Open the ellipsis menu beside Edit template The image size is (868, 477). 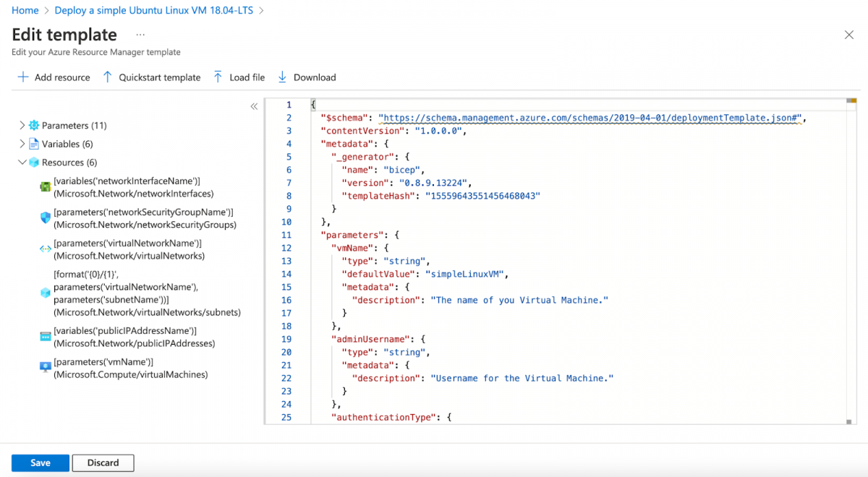click(140, 35)
